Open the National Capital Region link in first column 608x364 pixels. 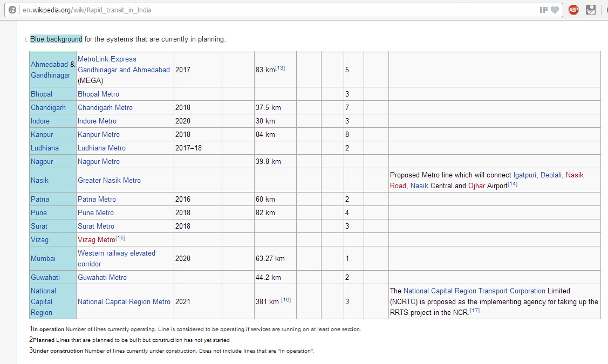43,301
